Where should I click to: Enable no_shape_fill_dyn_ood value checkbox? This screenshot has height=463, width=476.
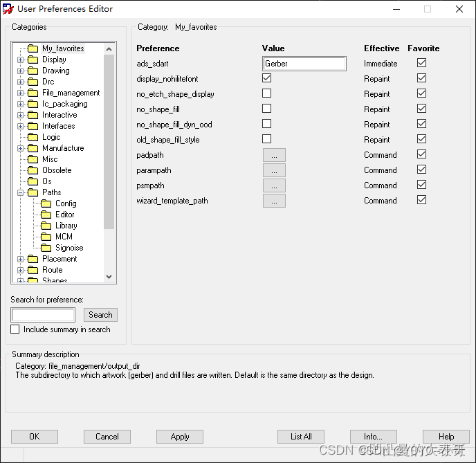tap(267, 124)
